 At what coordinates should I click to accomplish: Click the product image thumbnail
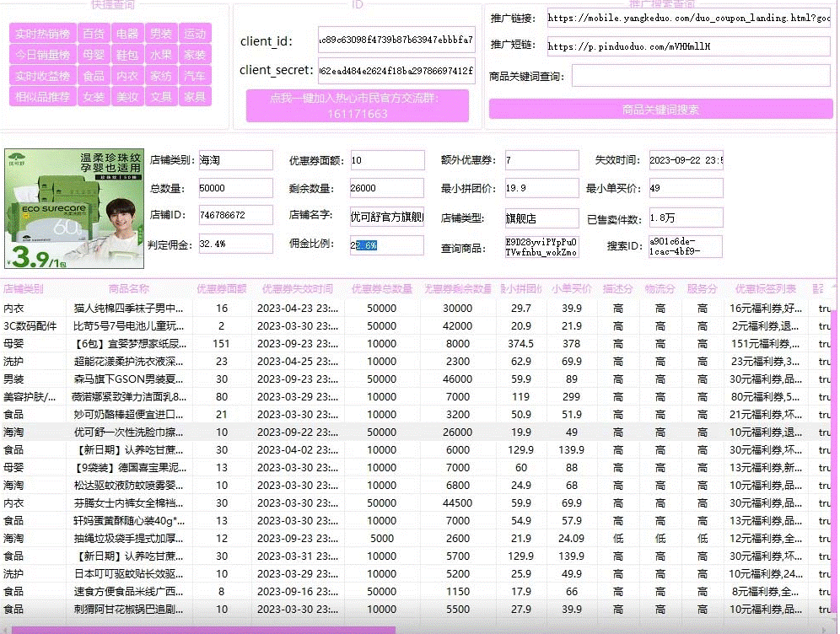74,209
